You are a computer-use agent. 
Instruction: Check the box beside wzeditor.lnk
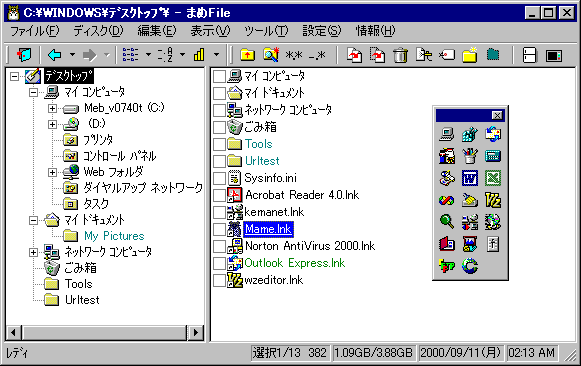(x=220, y=280)
